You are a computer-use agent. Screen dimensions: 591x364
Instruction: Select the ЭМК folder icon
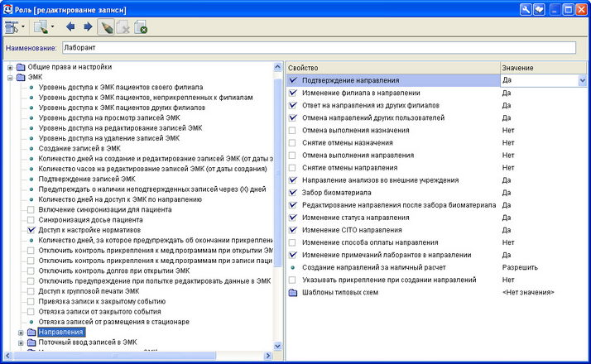pyautogui.click(x=22, y=77)
